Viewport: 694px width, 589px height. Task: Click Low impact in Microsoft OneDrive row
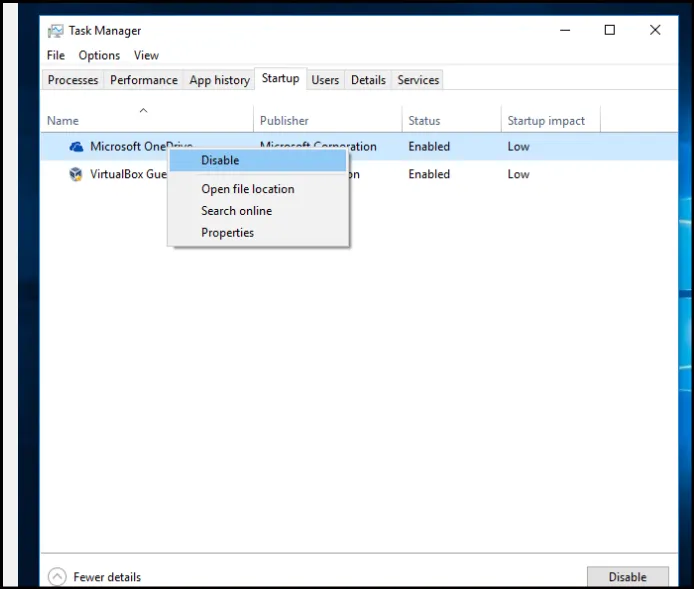(x=518, y=146)
